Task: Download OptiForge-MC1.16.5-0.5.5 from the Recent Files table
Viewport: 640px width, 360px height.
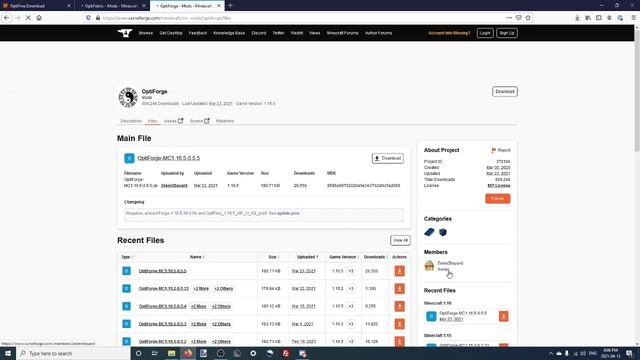Action: [400, 271]
